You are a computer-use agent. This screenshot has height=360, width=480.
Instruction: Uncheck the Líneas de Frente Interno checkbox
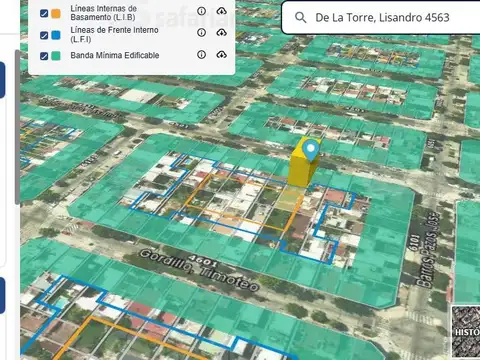pyautogui.click(x=44, y=35)
